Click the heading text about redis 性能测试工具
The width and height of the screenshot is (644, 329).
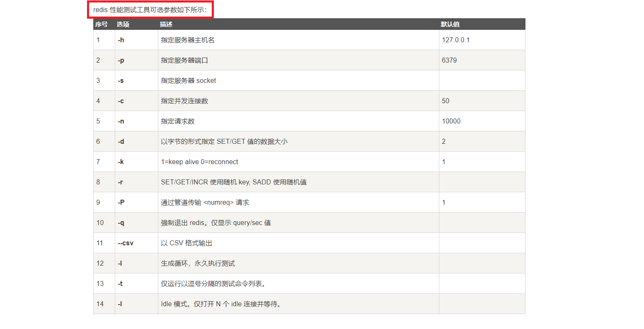click(x=150, y=10)
